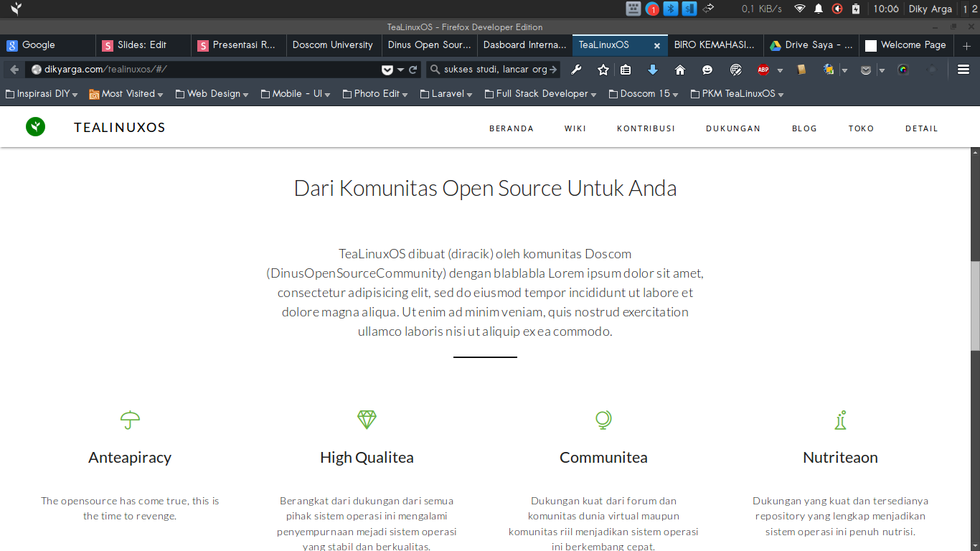
Task: Open the DUKUNGAN navigation link
Action: [733, 128]
